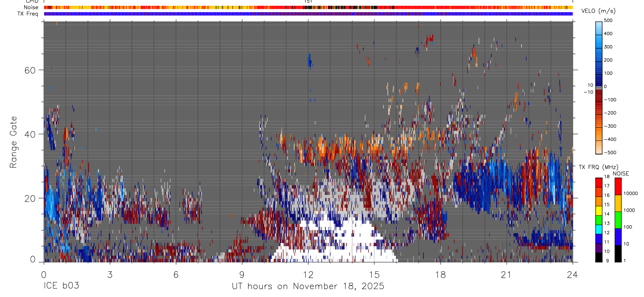Click the black swatch in TX FRQ legend
This screenshot has width=644, height=297.
point(599,257)
